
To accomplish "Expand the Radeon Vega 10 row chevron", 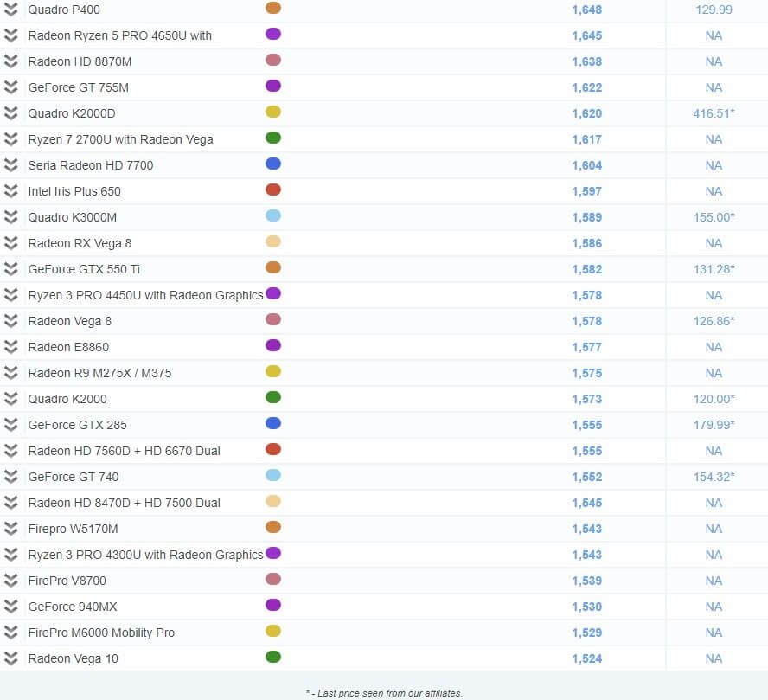I will [10, 658].
